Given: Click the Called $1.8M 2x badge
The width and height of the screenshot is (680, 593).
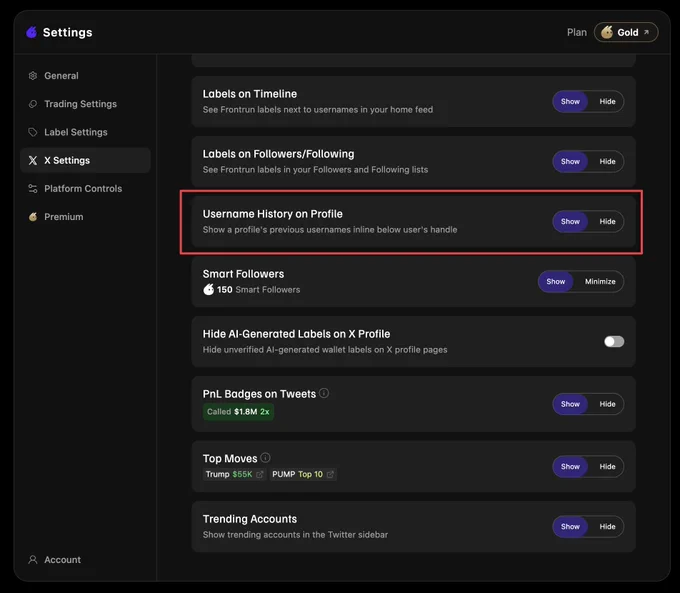Looking at the screenshot, I should (238, 412).
